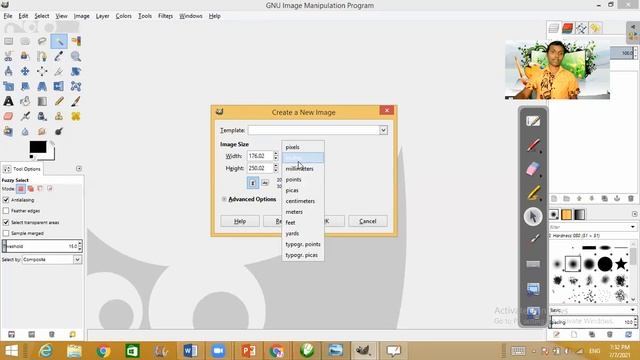This screenshot has width=640, height=360.
Task: Click the foreground black color swatch
Action: 38,147
